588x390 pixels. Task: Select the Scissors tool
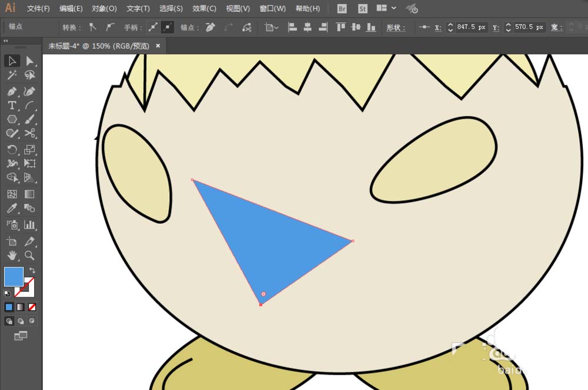[29, 133]
